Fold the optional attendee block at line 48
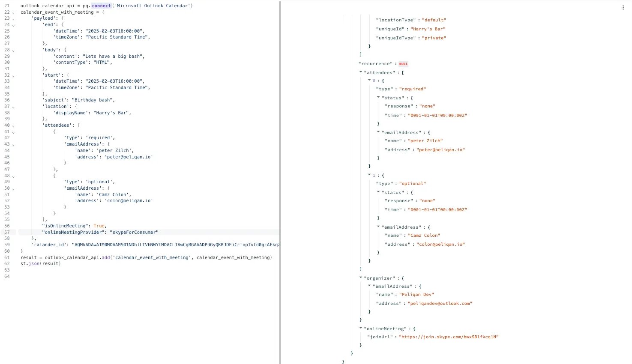Viewport: 632px width, 364px height. click(13, 176)
